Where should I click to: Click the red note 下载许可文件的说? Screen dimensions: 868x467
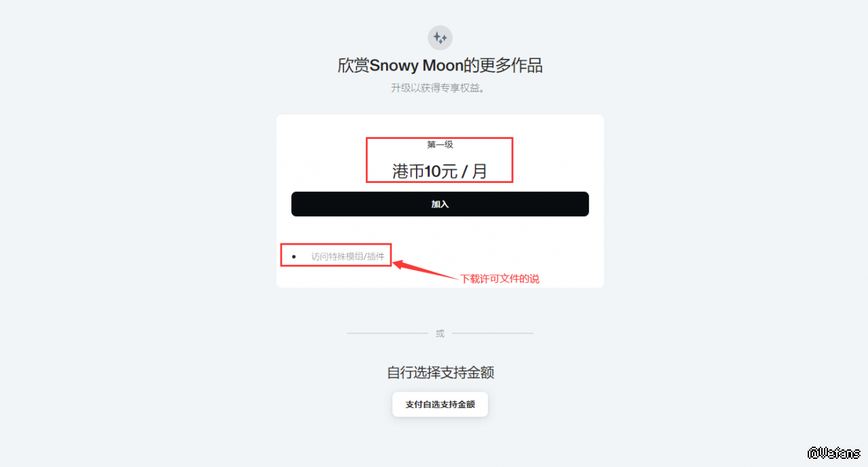500,279
